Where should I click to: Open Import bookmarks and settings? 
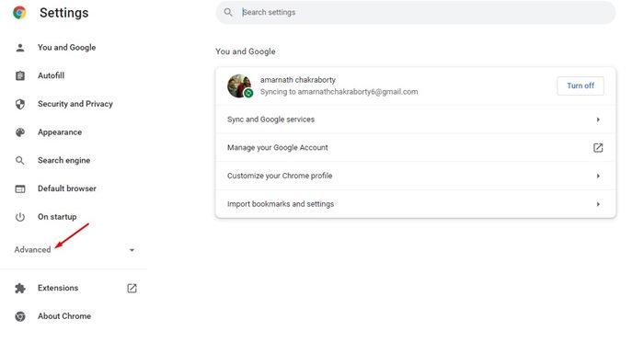point(415,204)
